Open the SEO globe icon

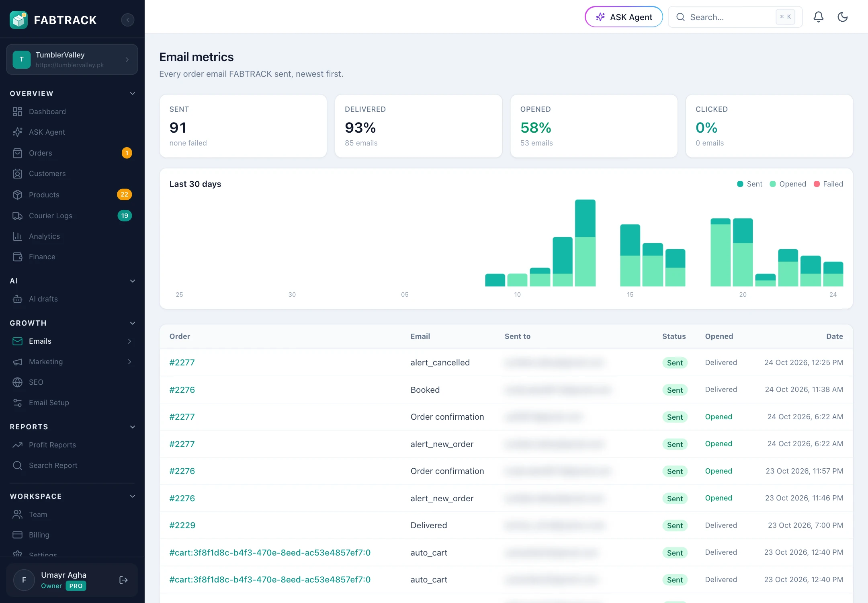click(17, 382)
